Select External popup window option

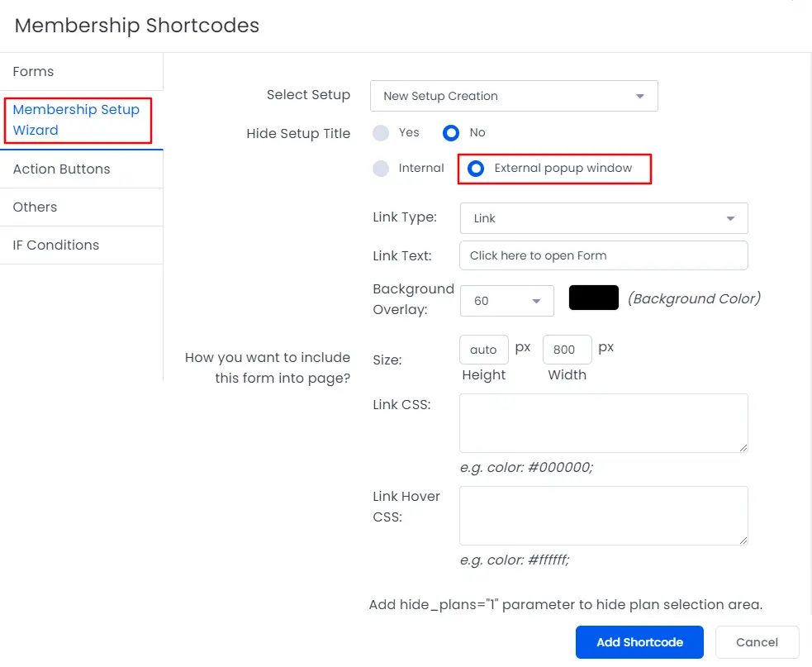pos(476,169)
